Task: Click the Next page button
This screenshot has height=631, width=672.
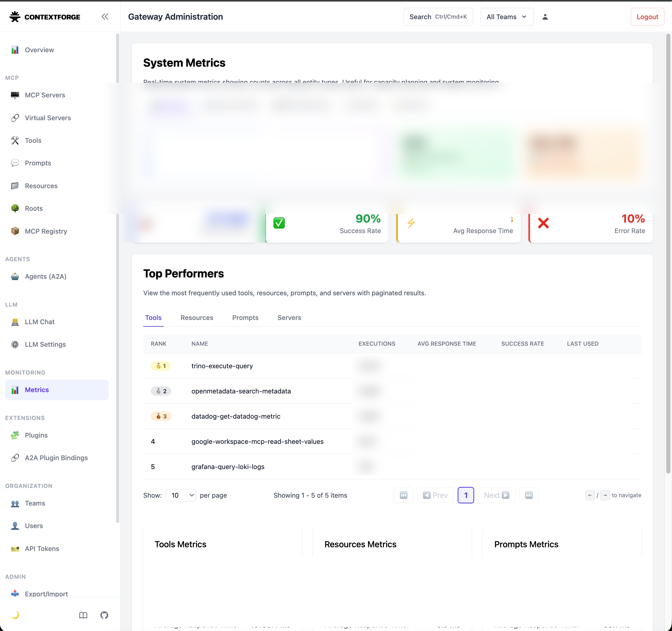Action: [496, 495]
